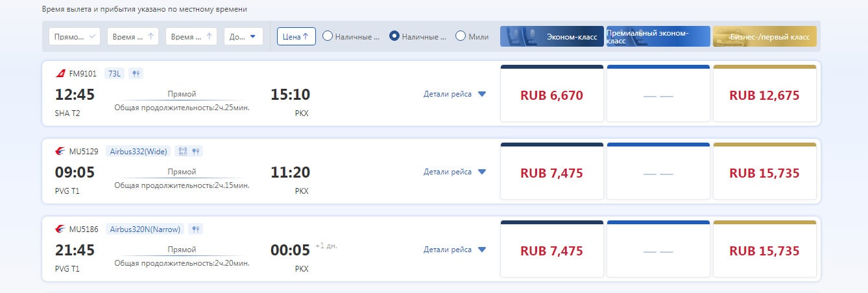Click the meal icon on flight FM9101
Image resolution: width=868 pixels, height=293 pixels.
(136, 74)
